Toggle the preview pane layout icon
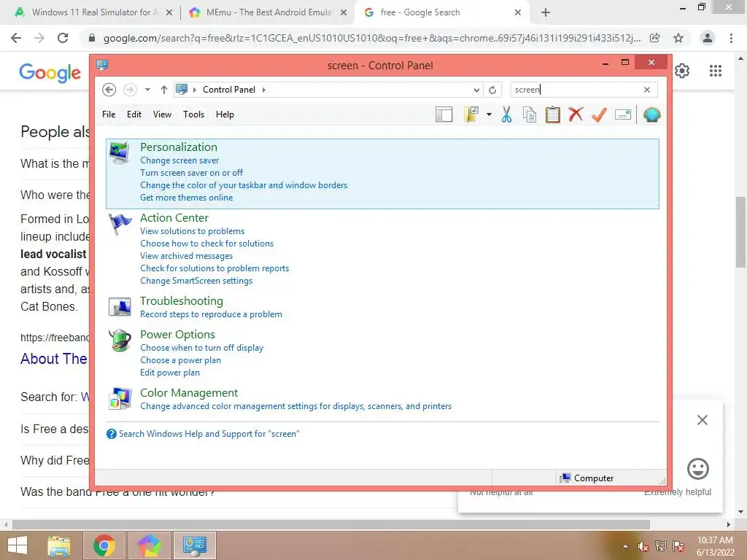The image size is (747, 560). click(444, 114)
